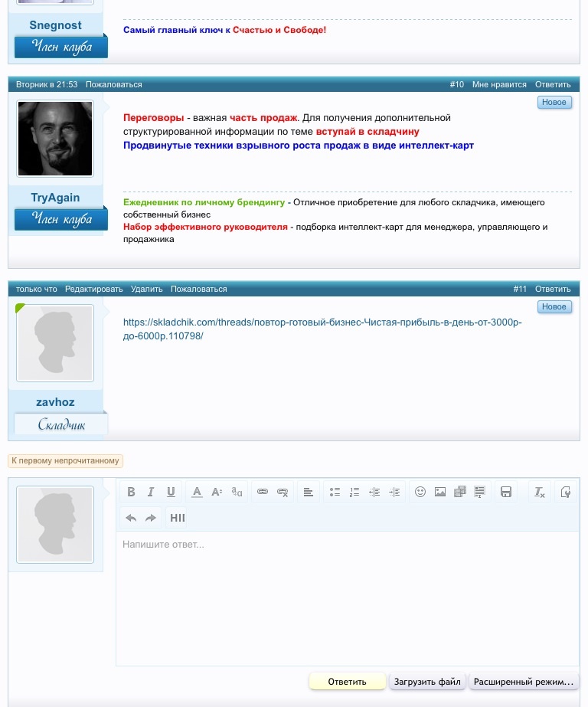
Task: Toggle italic formatting in reply editor
Action: (x=151, y=492)
